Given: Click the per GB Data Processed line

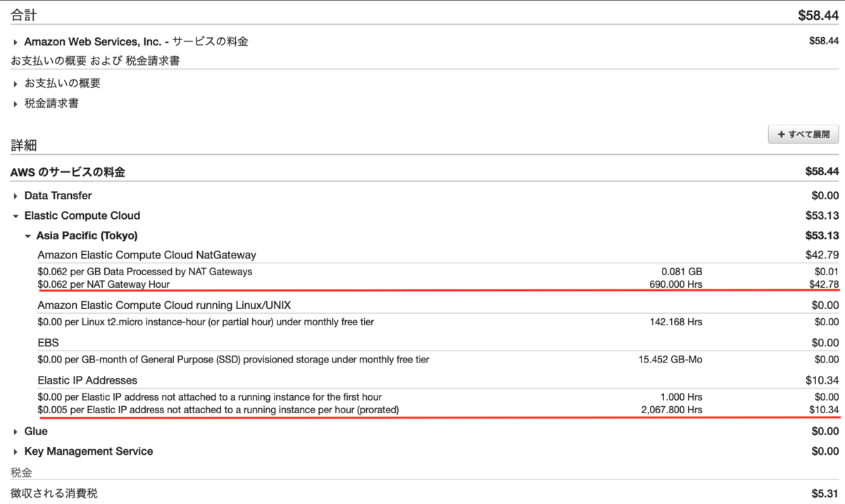Looking at the screenshot, I should pyautogui.click(x=145, y=271).
